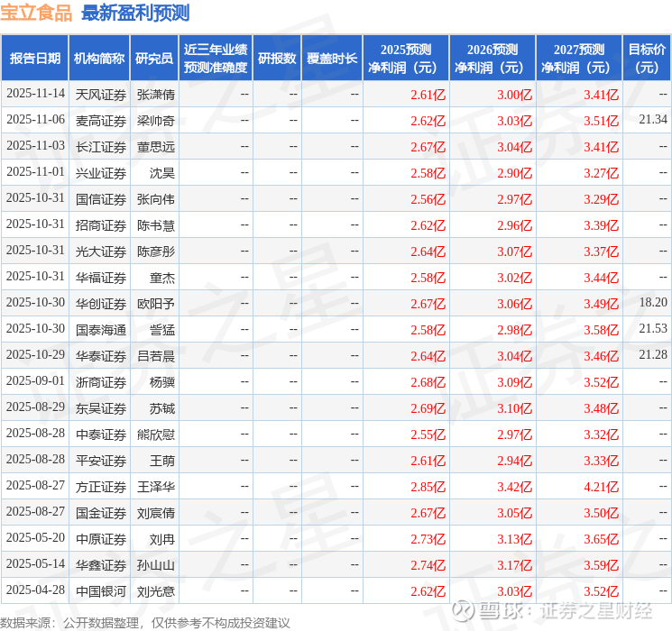
Task: Select the 麦高证券 institution cell
Action: point(101,121)
